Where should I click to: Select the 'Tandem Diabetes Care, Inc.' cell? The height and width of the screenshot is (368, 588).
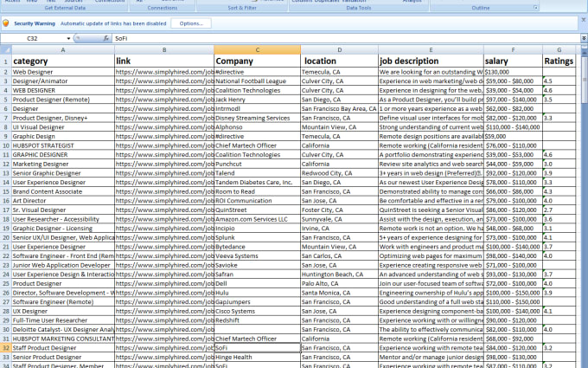258,183
